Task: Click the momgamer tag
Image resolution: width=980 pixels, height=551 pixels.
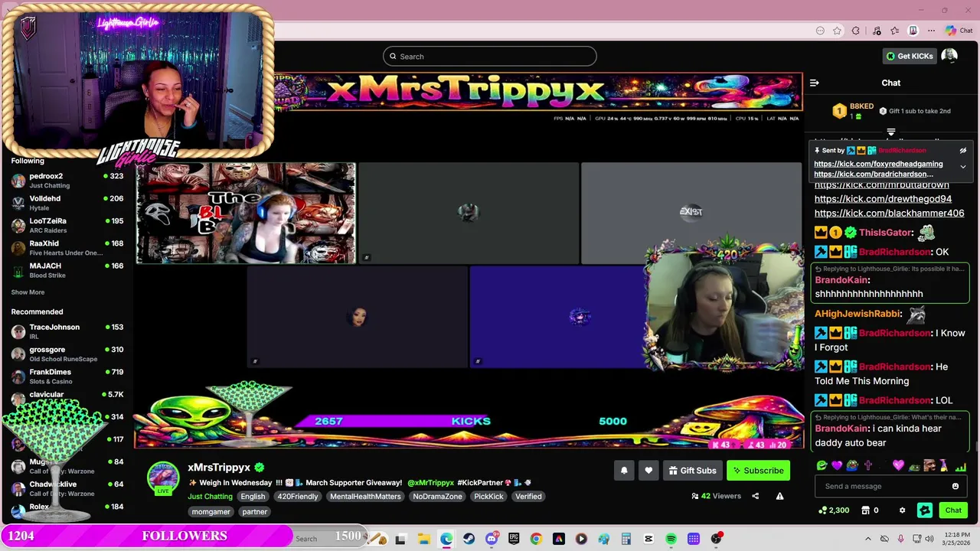Action: pos(211,512)
